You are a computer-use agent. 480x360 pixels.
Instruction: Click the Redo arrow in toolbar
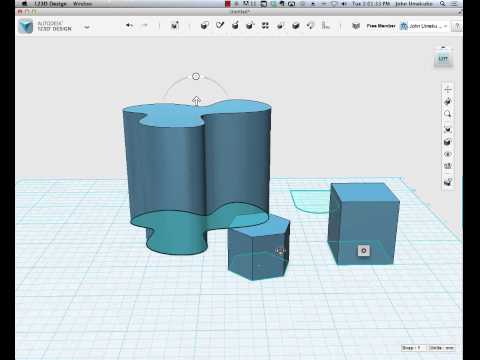point(145,25)
